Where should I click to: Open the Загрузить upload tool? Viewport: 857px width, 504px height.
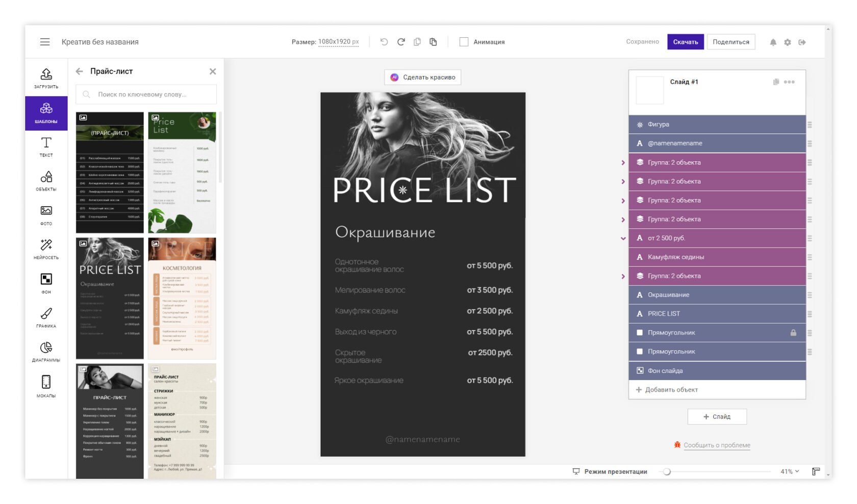(x=46, y=78)
